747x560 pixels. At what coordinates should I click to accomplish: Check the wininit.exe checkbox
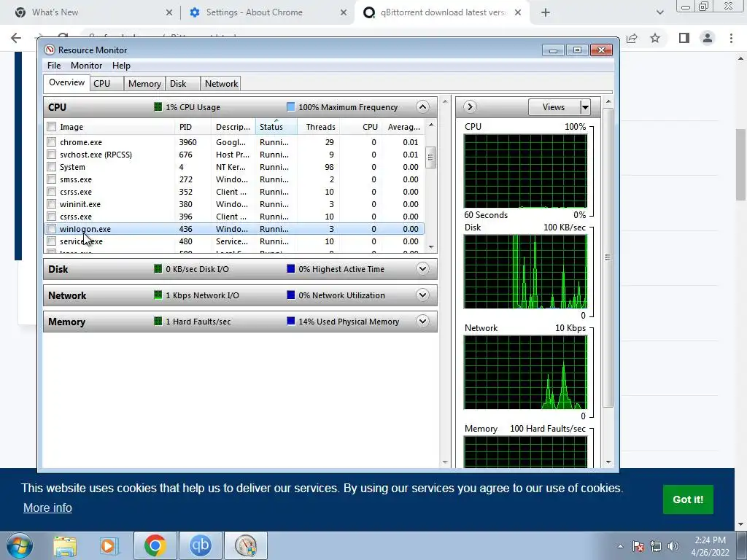(x=52, y=204)
